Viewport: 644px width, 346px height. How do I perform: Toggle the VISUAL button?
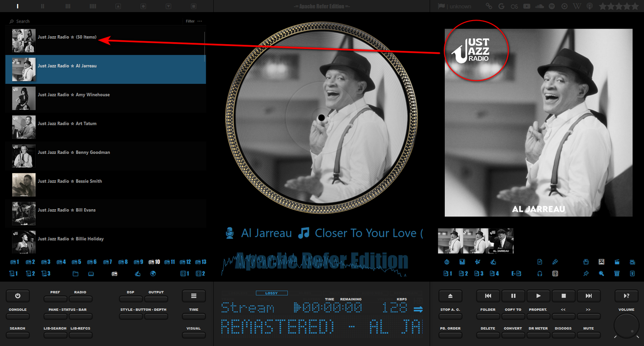(194, 335)
